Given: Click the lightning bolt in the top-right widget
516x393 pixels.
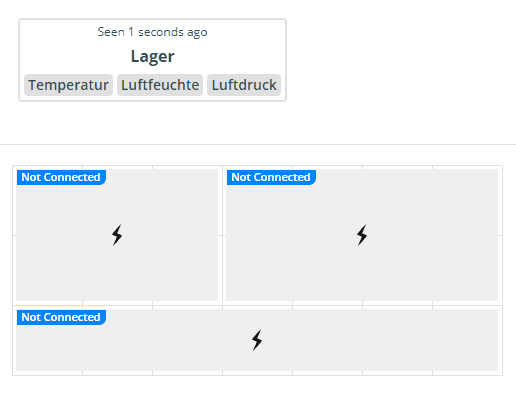Looking at the screenshot, I should (x=362, y=235).
